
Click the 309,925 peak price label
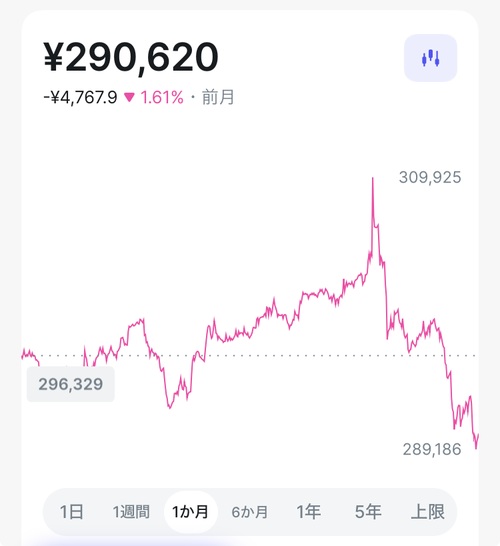pos(430,177)
